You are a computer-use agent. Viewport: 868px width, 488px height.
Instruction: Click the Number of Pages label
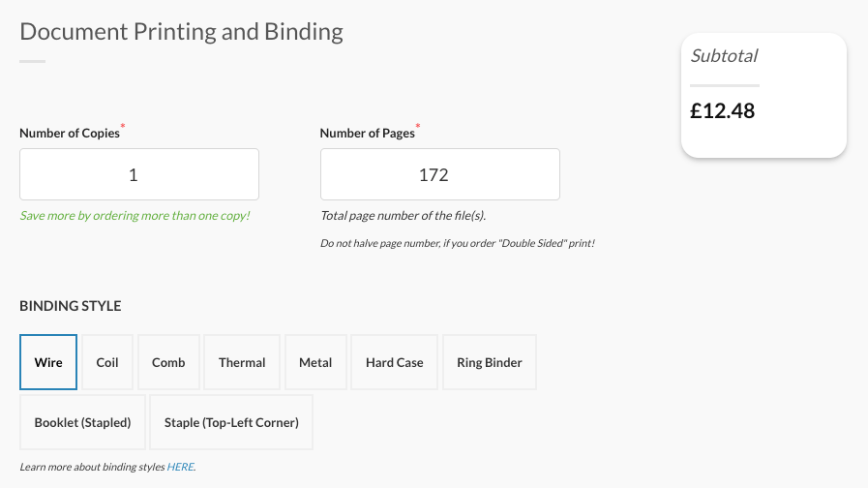[x=368, y=133]
